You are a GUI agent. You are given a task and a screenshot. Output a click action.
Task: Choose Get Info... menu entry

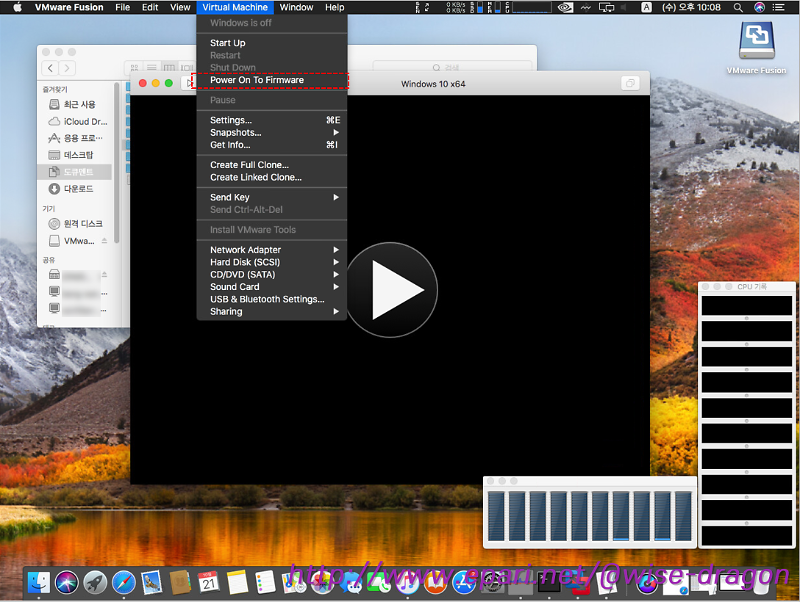[x=271, y=145]
